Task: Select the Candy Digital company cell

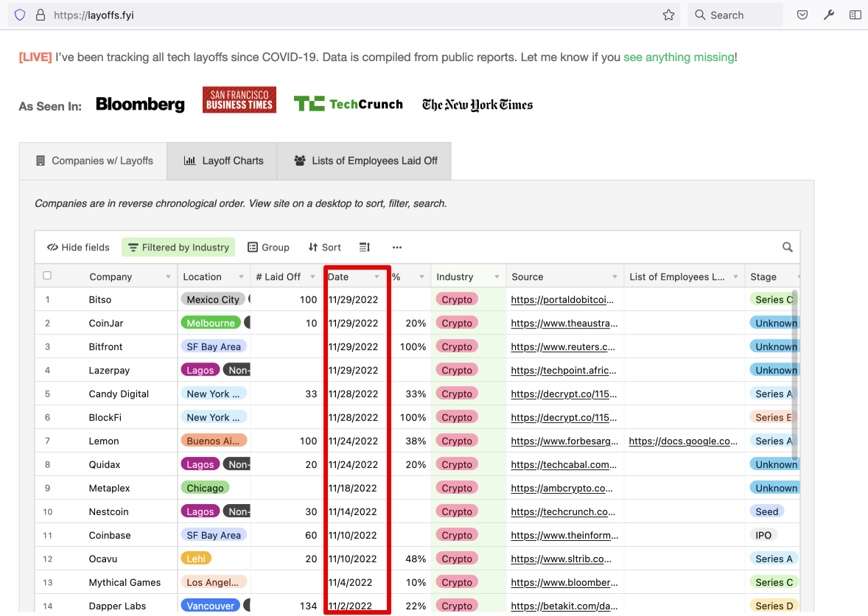Action: click(119, 394)
